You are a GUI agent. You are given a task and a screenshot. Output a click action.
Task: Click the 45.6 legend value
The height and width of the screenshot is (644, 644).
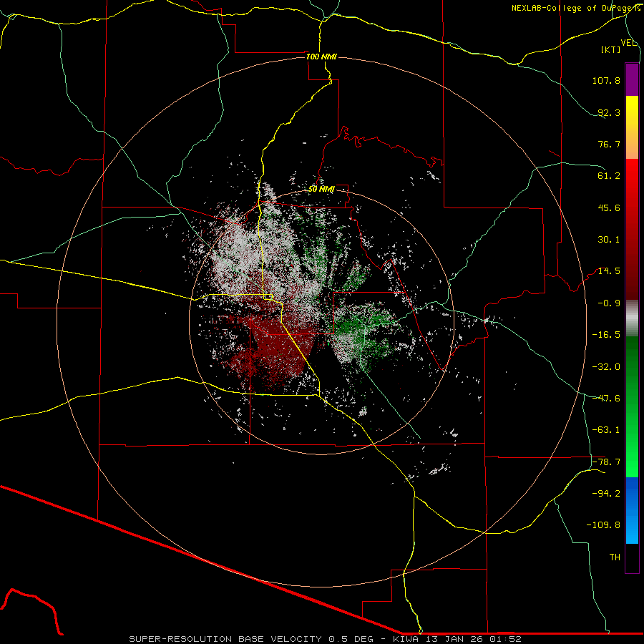609,208
